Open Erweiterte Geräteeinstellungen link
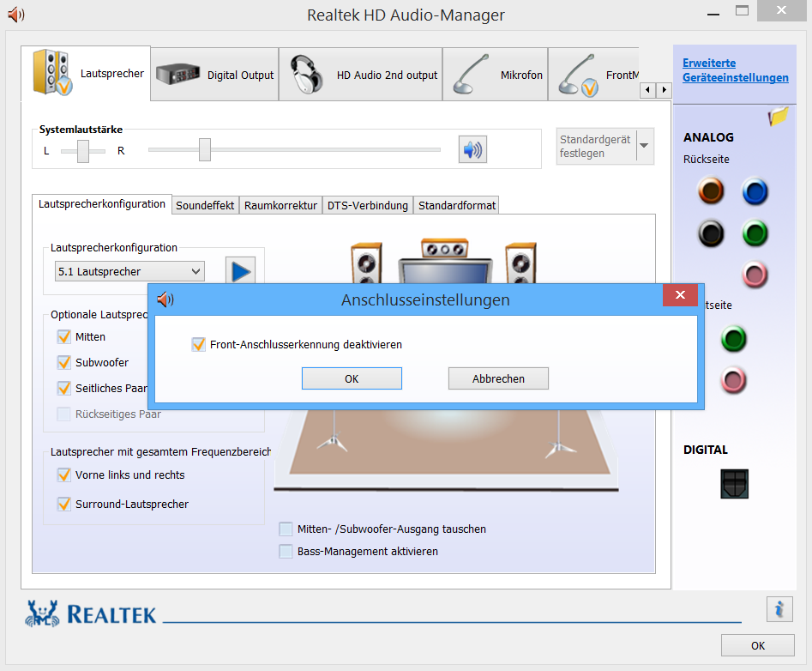The image size is (812, 671). click(736, 70)
